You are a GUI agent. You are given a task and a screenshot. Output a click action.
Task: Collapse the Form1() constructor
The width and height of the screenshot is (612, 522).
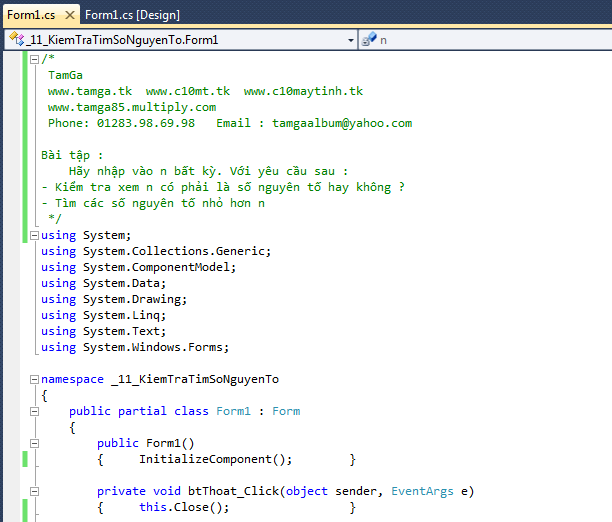coord(34,444)
